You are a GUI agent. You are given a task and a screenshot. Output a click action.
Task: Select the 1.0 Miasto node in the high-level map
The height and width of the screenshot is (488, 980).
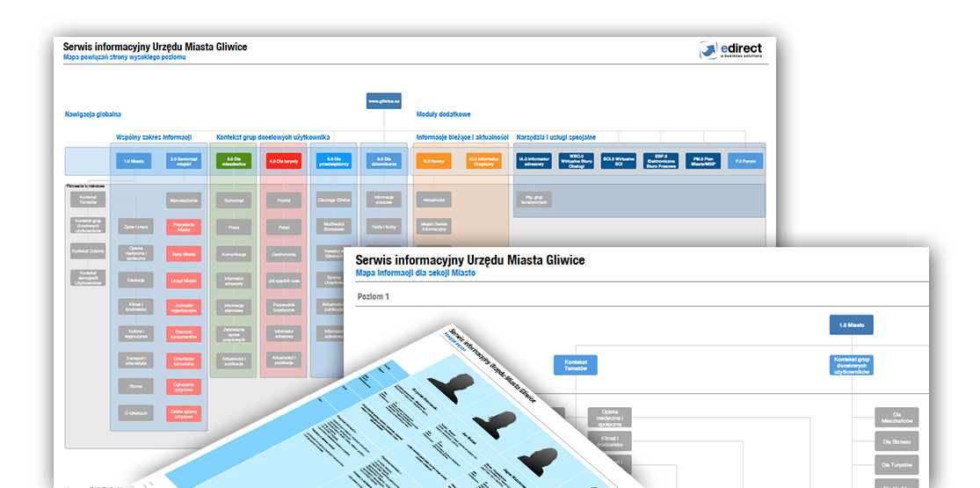click(134, 162)
